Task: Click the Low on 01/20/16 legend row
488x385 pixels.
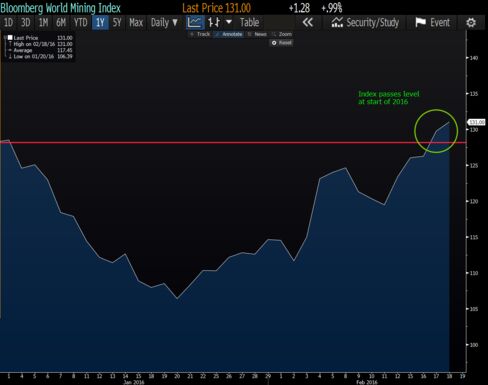Action: (x=40, y=57)
